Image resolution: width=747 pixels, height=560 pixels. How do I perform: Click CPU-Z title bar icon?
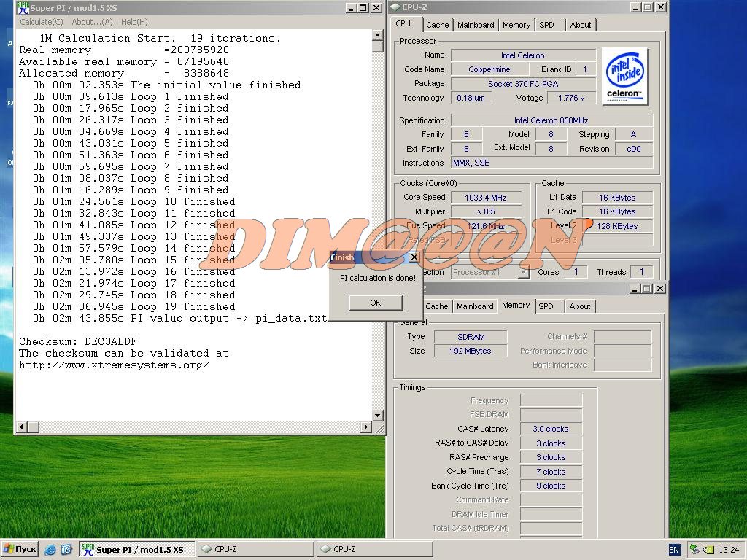[x=395, y=7]
